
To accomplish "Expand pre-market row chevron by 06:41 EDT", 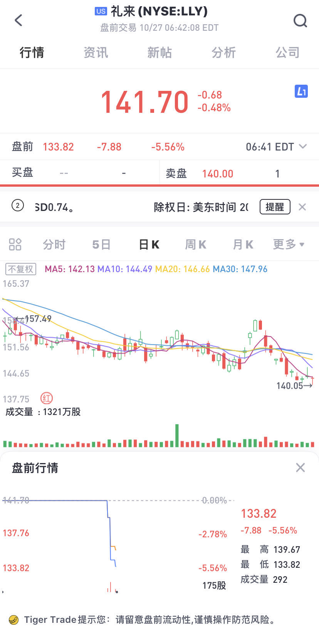I will [303, 146].
